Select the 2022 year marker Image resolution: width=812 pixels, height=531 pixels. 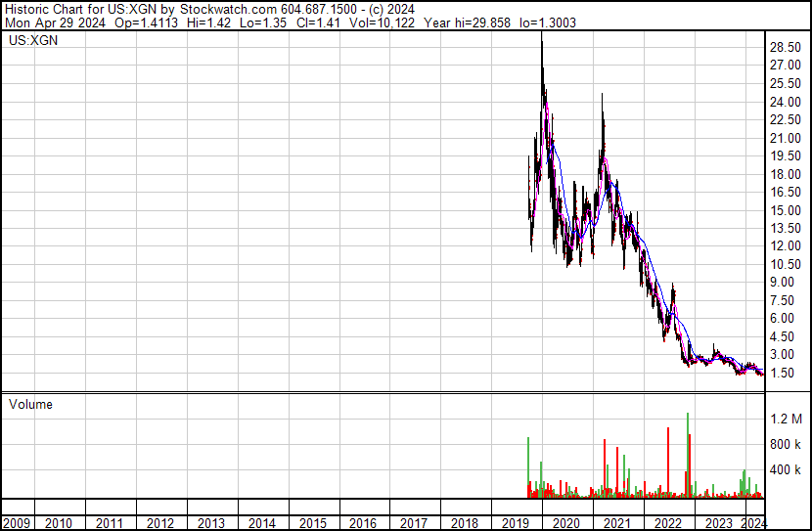coord(668,523)
